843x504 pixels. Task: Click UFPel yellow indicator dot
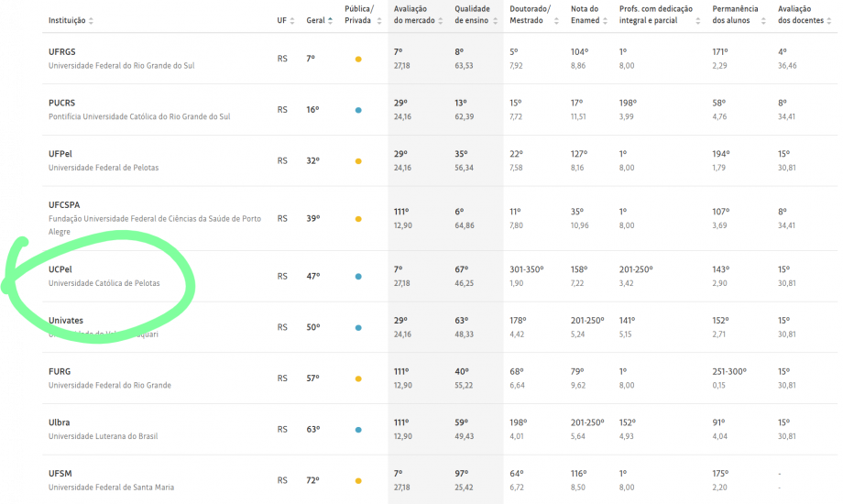[358, 161]
